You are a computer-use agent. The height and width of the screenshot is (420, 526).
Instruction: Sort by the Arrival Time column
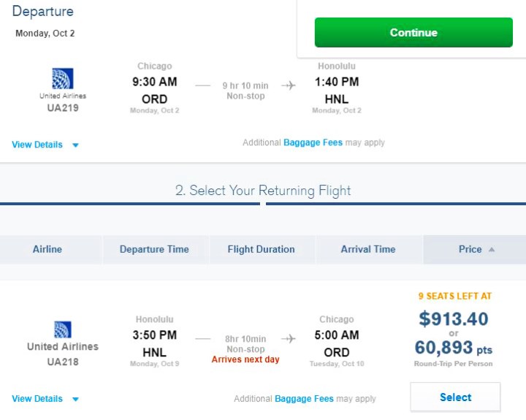368,249
